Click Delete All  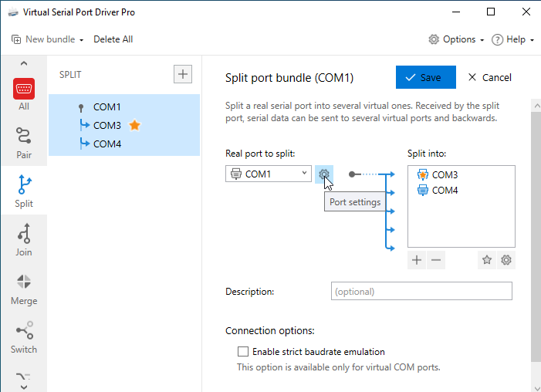coord(113,39)
